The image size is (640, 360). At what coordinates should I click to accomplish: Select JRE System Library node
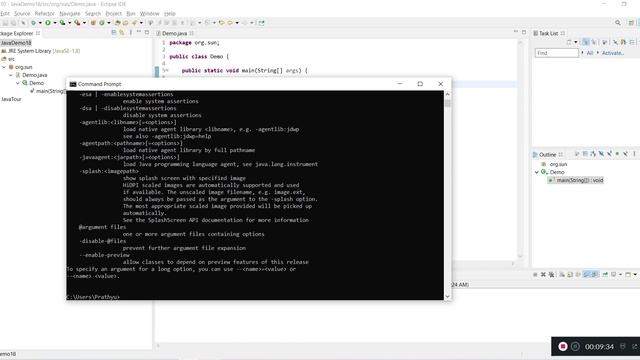pos(40,51)
